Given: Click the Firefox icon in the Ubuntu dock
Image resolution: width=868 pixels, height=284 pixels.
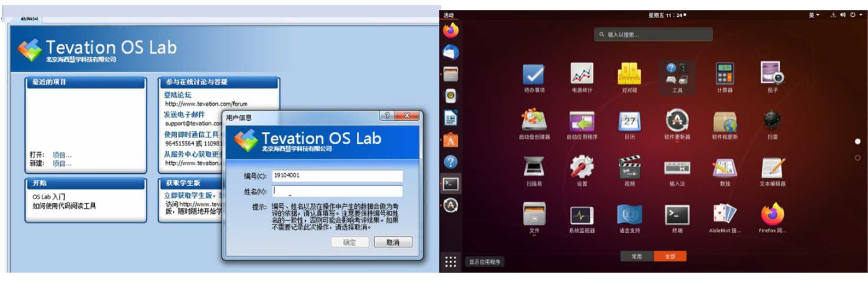Looking at the screenshot, I should pyautogui.click(x=451, y=30).
